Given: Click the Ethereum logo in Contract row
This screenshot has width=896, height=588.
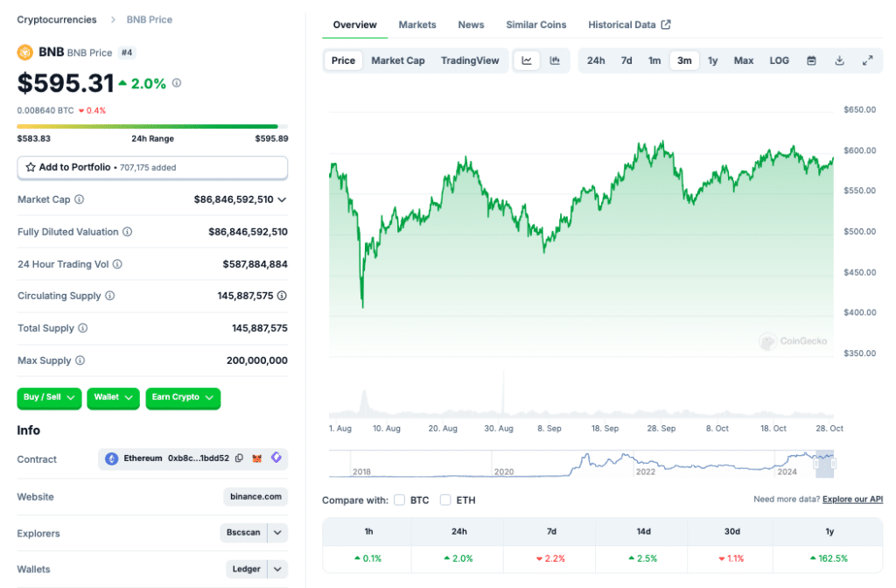Looking at the screenshot, I should coord(111,458).
